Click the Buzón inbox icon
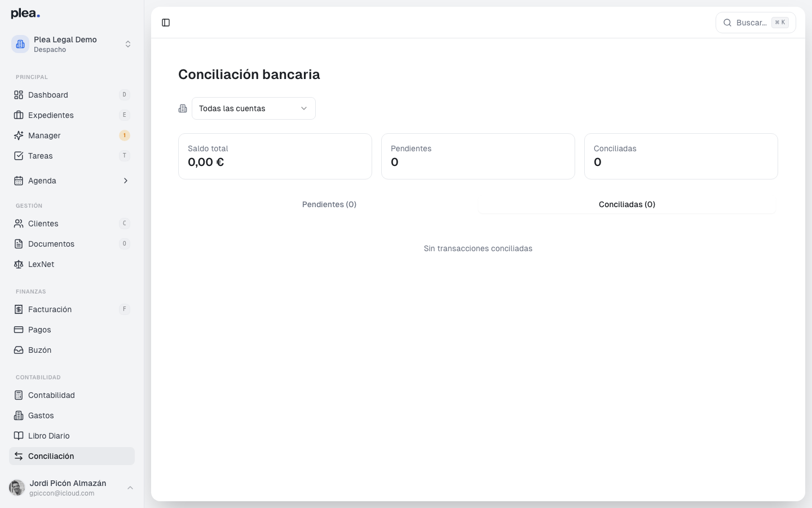 18,349
